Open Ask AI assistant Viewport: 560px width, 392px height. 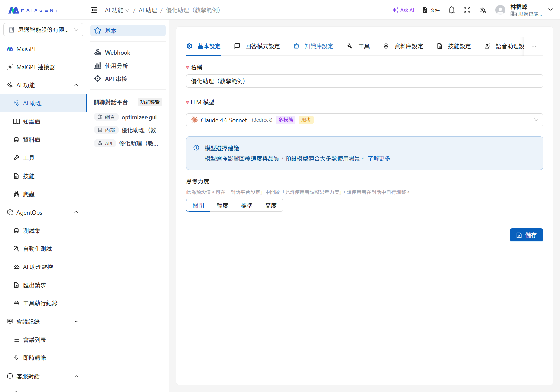(403, 10)
